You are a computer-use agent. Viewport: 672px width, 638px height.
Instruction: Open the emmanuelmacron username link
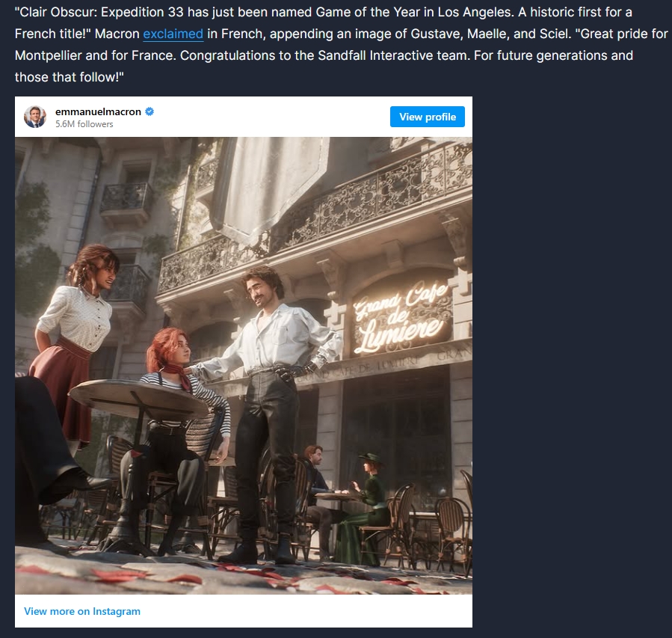(98, 111)
